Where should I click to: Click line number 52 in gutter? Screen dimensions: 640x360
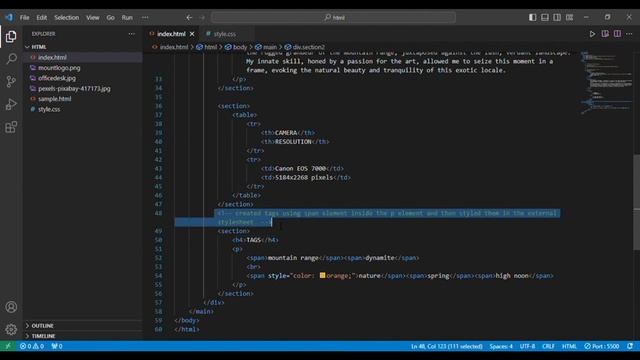tap(158, 258)
